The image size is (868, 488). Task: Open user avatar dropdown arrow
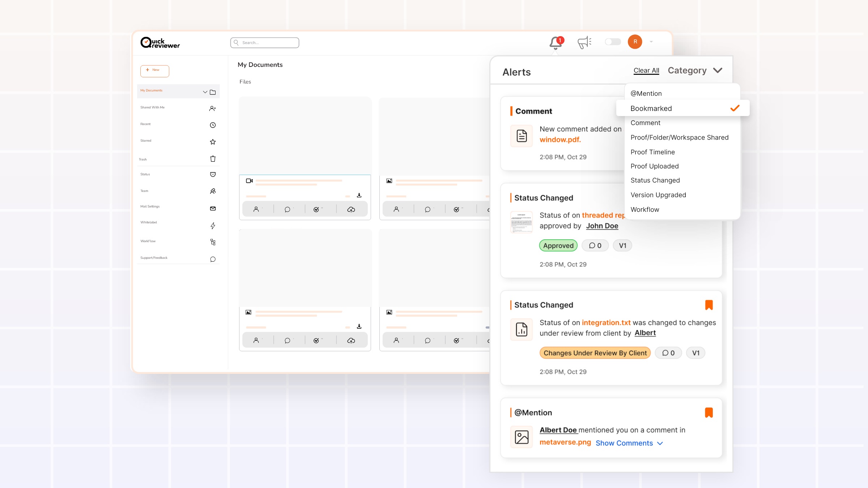(x=651, y=42)
